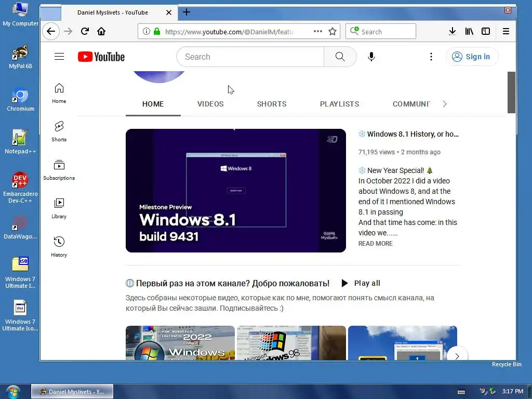Select the Chromium desktop shortcut
Screen dimensions: 532x399
tap(20, 99)
